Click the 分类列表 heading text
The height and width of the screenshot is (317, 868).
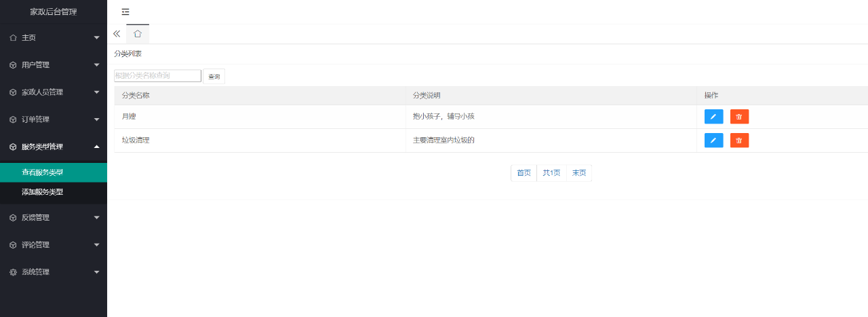coord(127,54)
